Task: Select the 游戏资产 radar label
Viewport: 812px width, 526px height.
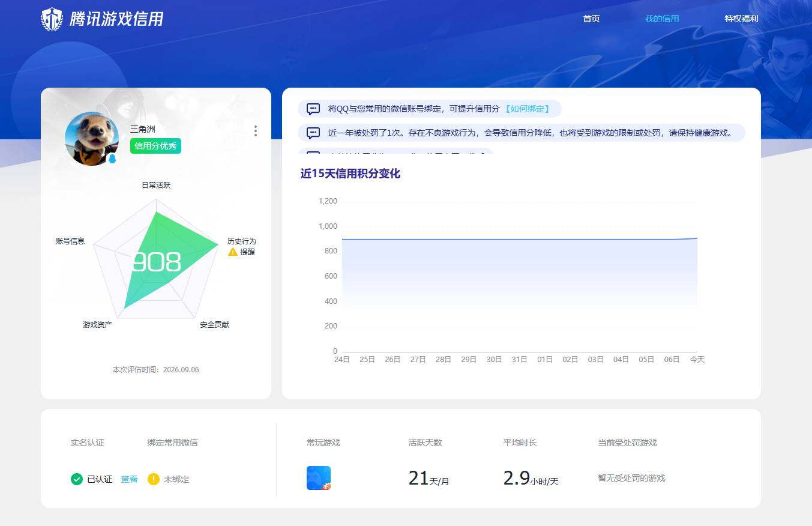Action: tap(97, 324)
